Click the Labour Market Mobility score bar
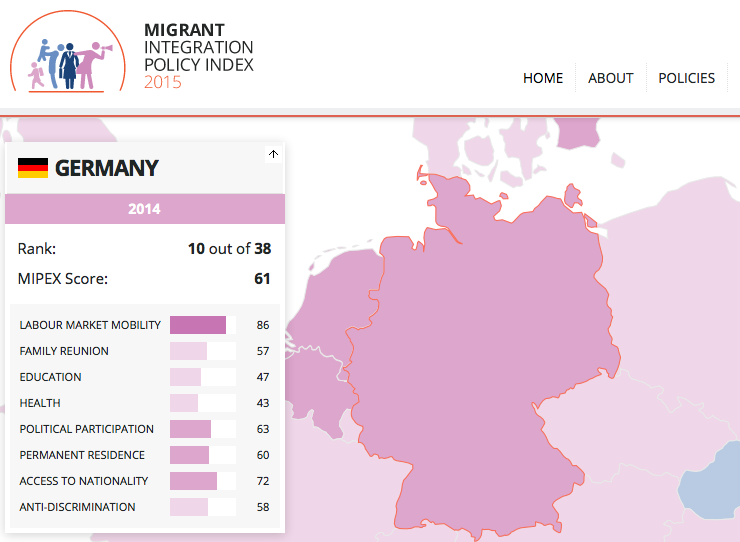740x542 pixels. tap(198, 325)
